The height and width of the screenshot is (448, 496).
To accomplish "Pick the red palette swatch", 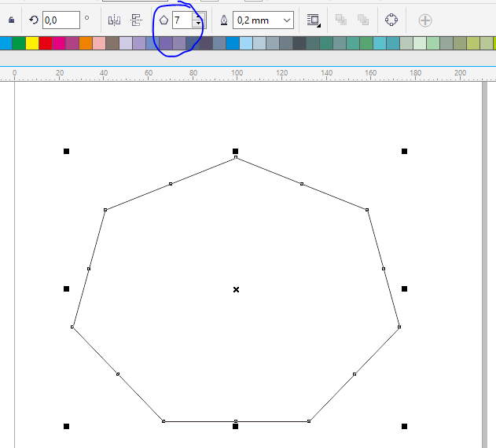I will (x=46, y=43).
